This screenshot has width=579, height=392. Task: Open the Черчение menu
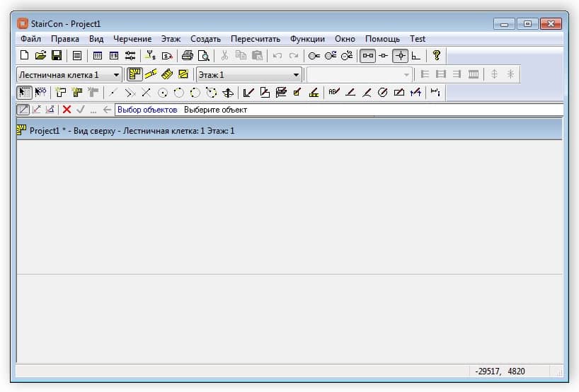click(x=132, y=39)
